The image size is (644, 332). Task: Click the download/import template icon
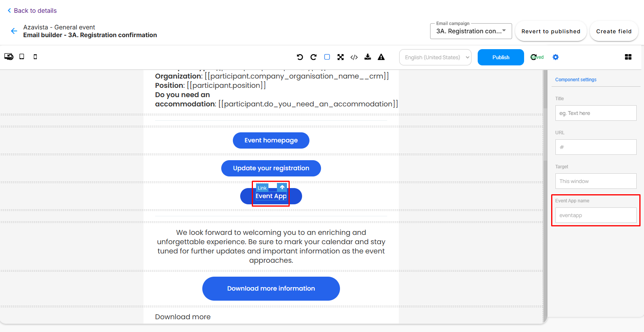pos(367,57)
